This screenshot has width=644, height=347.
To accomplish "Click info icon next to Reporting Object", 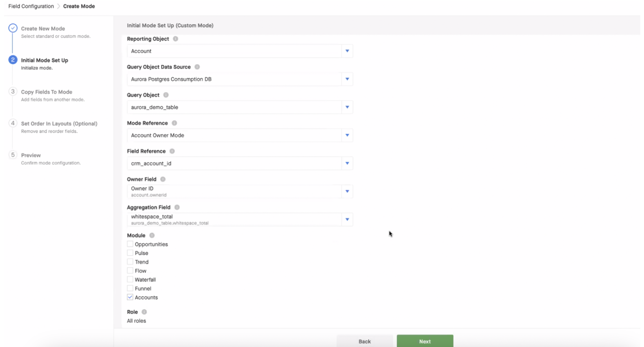I will [x=175, y=39].
